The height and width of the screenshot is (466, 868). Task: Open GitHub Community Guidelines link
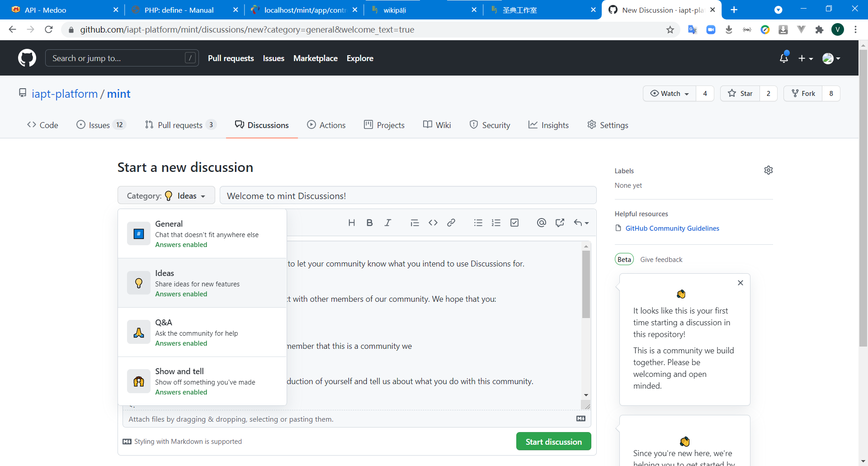pos(672,228)
